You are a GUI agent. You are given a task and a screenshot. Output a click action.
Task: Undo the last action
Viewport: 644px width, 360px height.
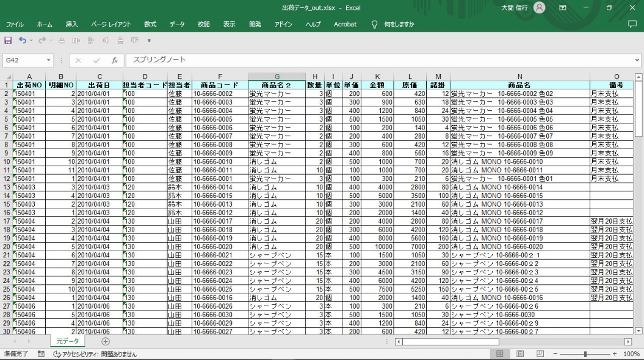click(23, 40)
